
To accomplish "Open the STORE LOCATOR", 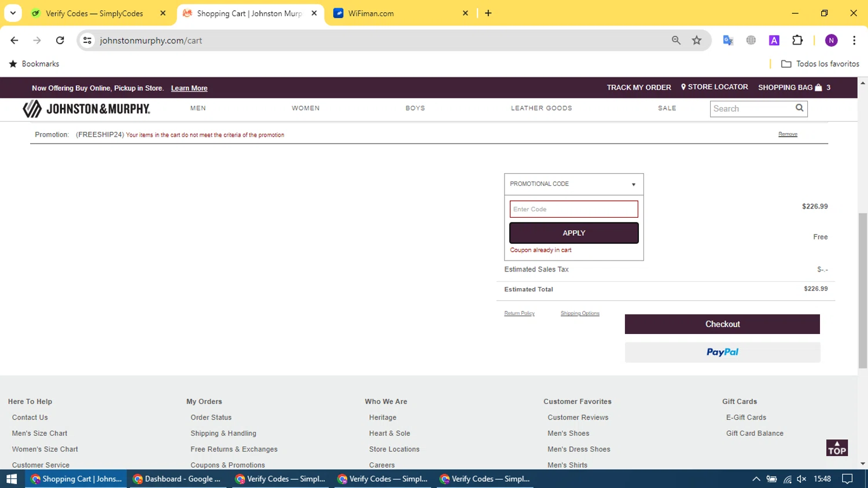I will pos(714,87).
